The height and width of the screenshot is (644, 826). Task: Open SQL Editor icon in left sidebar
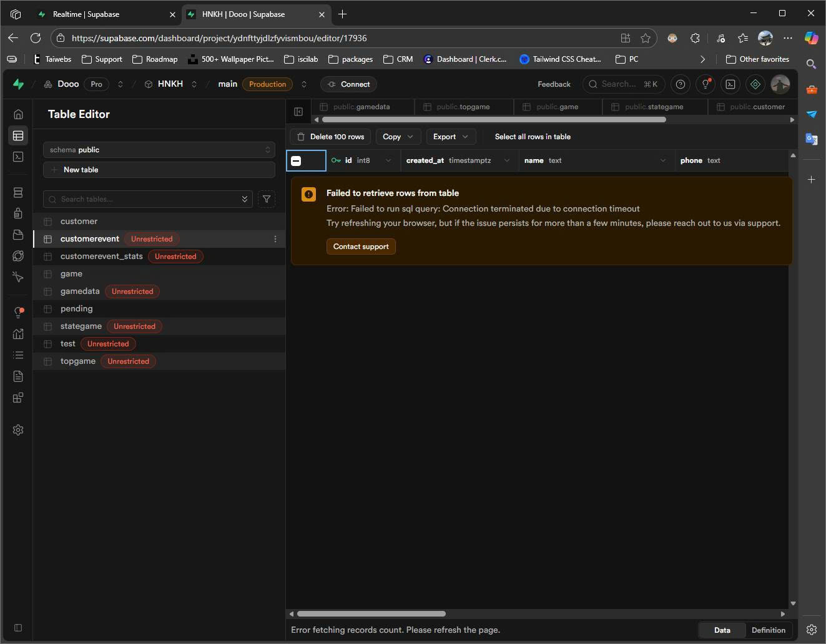coord(18,157)
